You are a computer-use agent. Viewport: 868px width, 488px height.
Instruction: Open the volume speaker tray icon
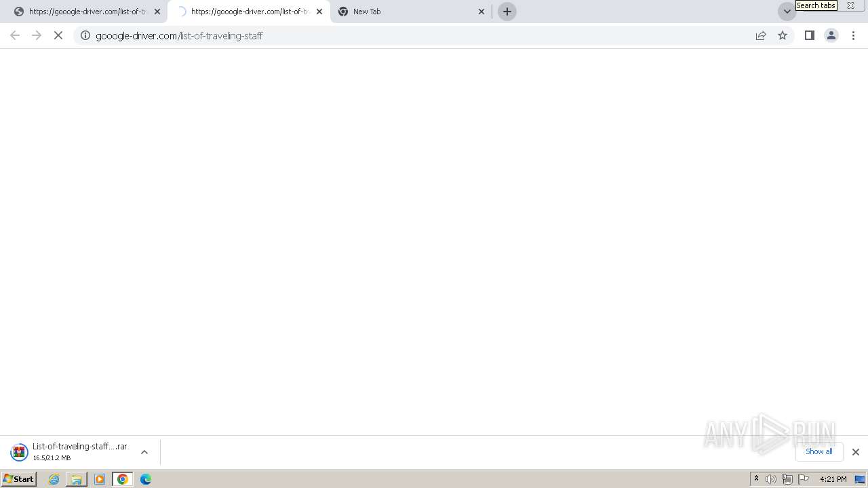coord(771,479)
